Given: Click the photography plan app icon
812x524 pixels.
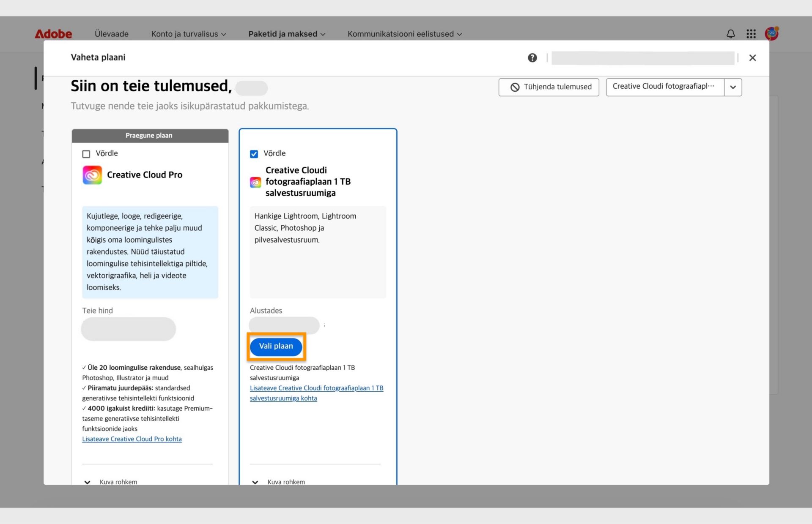Looking at the screenshot, I should point(255,182).
